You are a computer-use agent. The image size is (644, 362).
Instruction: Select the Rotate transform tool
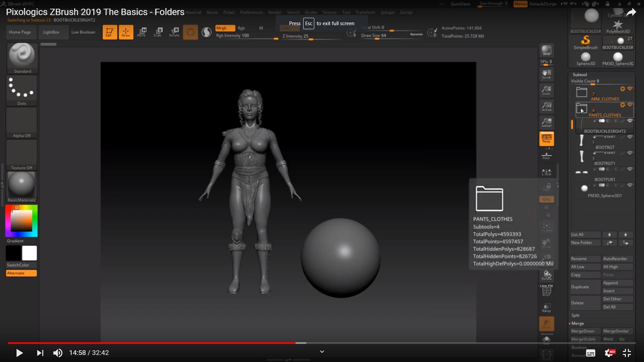pos(174,32)
